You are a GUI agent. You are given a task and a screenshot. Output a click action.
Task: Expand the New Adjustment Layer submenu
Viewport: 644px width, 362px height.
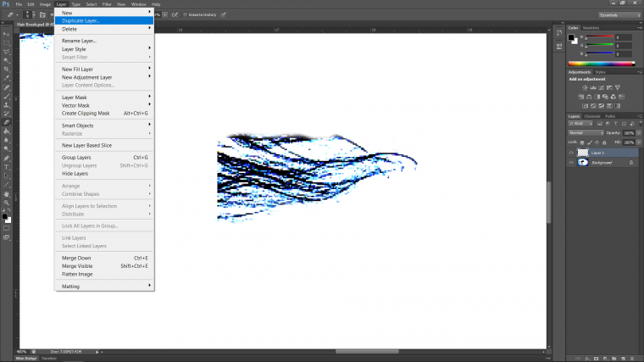pos(104,77)
